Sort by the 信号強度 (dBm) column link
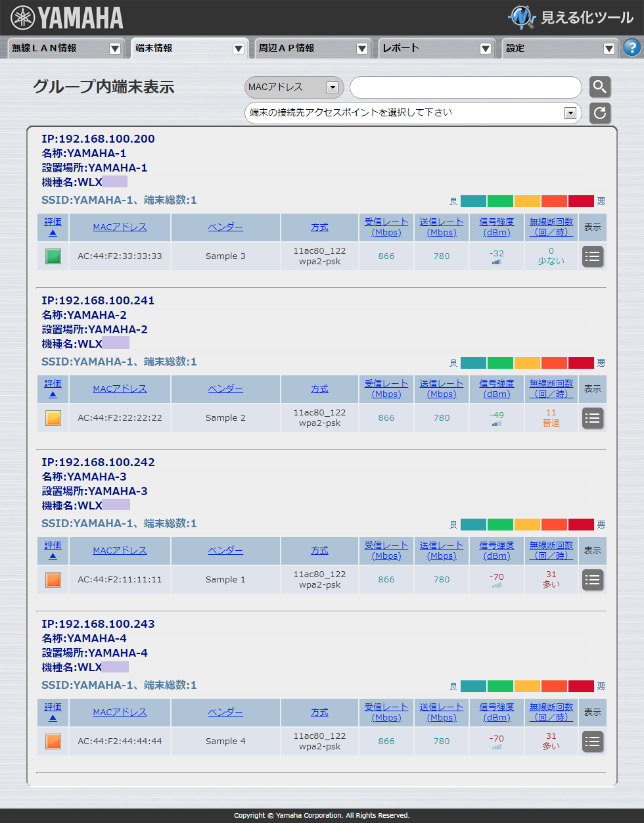 pos(496,227)
